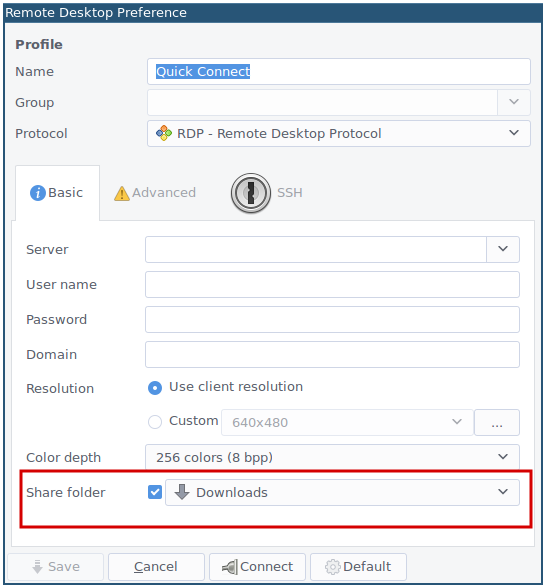Click the plug icon on Connect button
546x588 pixels.
point(230,567)
